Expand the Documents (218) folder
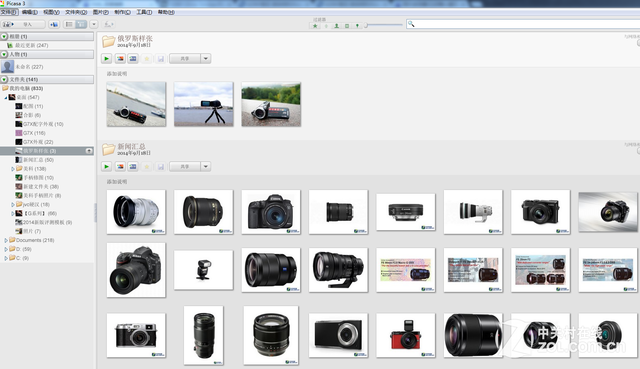 (x=6, y=240)
